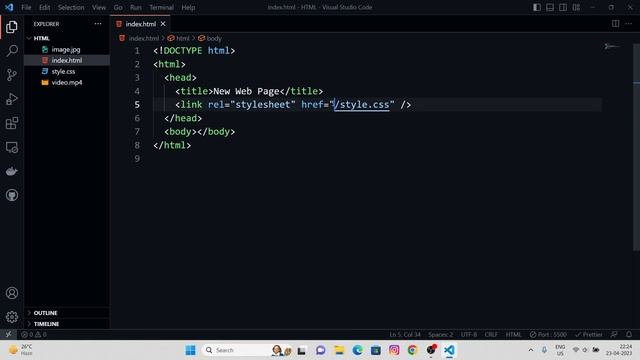Open the Help menu

point(188,7)
